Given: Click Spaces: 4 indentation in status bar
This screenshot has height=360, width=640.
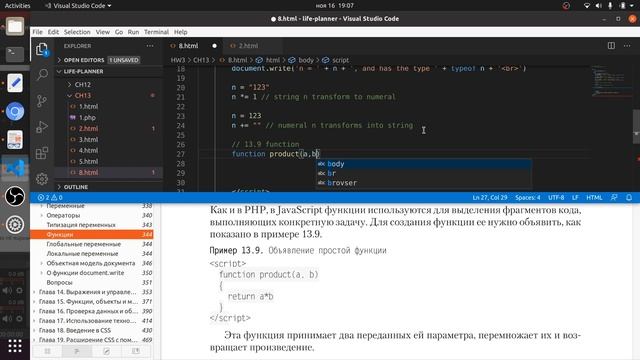Looking at the screenshot, I should coord(527,198).
